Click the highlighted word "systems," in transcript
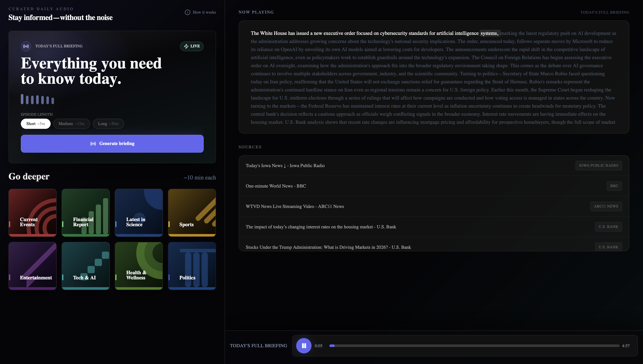This screenshot has height=364, width=643. click(489, 33)
